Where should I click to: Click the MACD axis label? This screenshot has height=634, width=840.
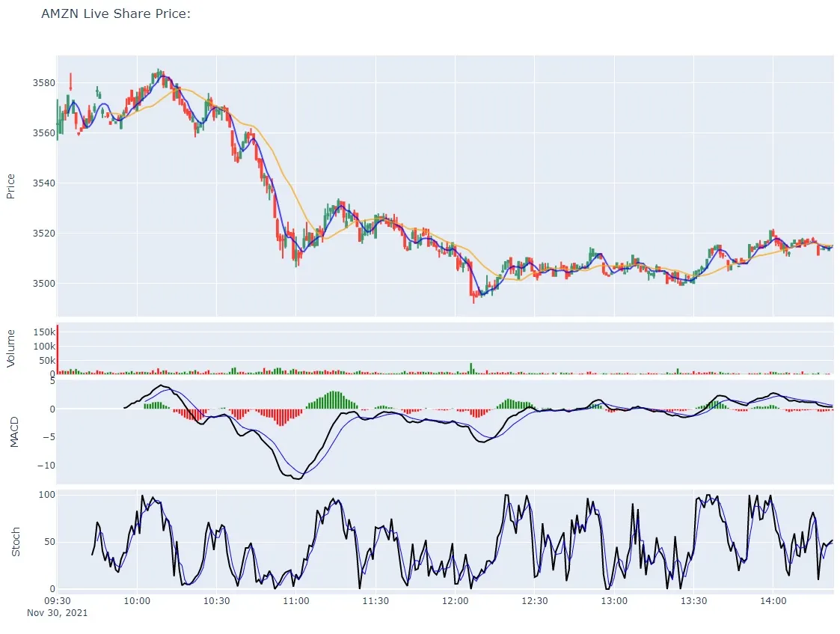coord(14,431)
